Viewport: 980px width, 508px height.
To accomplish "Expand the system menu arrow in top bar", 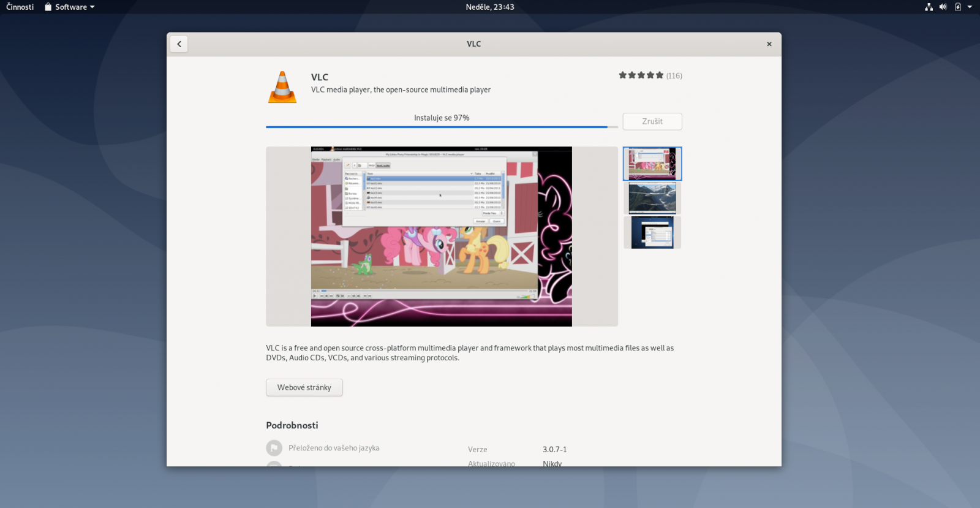I will [970, 7].
